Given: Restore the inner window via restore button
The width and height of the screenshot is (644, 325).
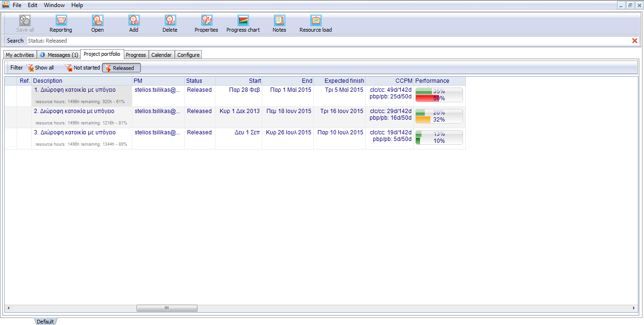Looking at the screenshot, I should coord(630,5).
